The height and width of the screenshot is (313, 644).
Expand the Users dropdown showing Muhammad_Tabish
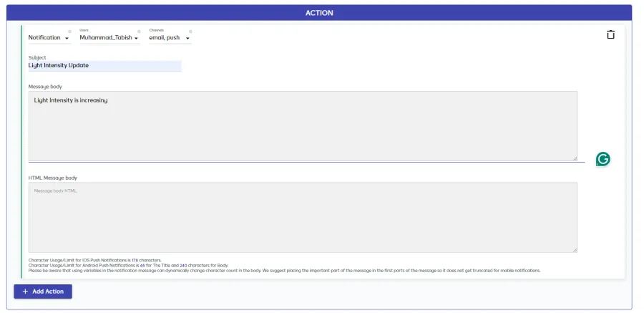109,38
